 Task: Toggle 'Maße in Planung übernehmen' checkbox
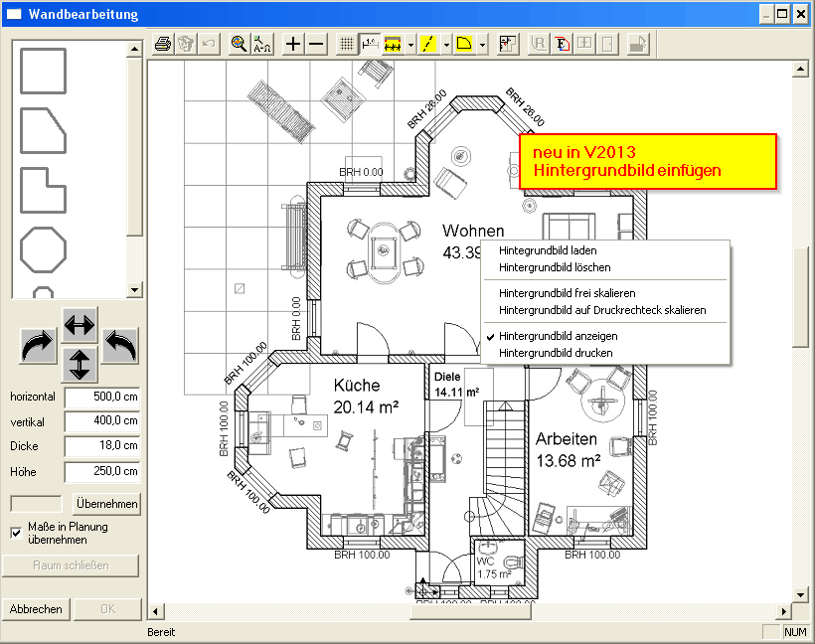coord(16,533)
